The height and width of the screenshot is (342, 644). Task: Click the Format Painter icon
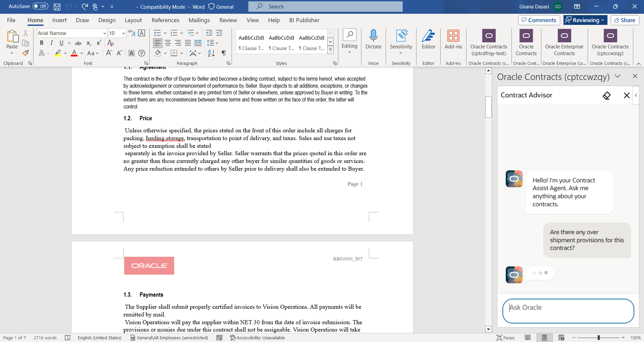pyautogui.click(x=26, y=53)
